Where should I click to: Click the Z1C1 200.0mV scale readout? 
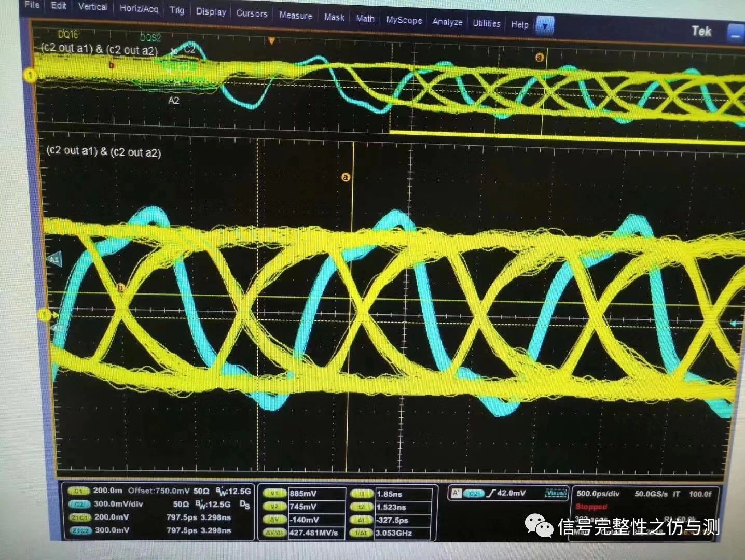tap(112, 517)
